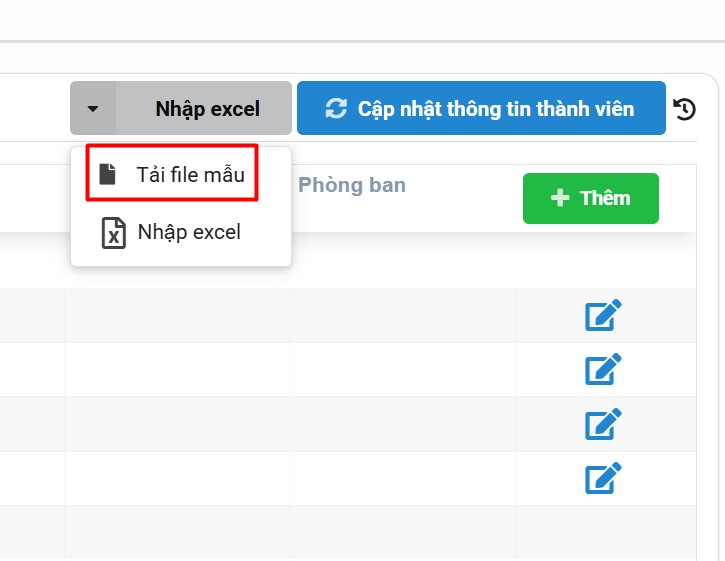This screenshot has width=725, height=561.
Task: Click the Excel file icon in the dropdown menu
Action: pyautogui.click(x=115, y=233)
